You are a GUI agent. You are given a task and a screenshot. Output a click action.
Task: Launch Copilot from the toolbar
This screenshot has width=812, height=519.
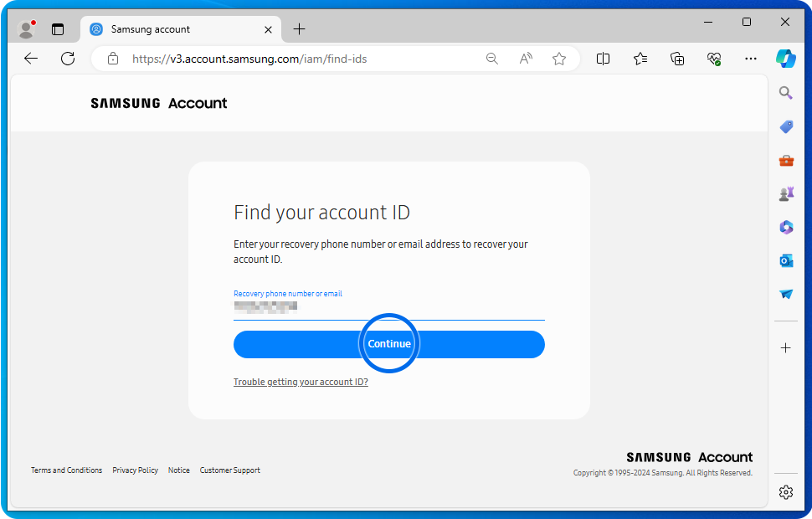pos(785,59)
